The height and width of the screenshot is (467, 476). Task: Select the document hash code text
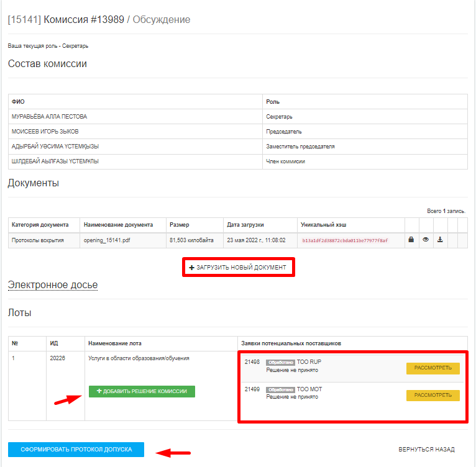344,240
